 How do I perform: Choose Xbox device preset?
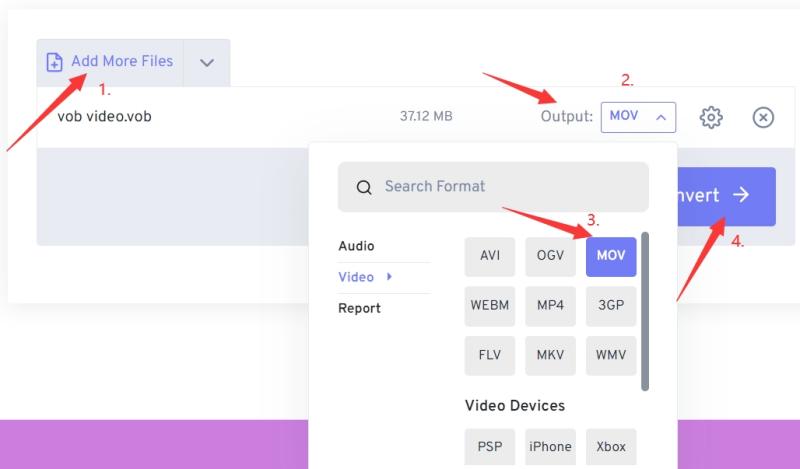[x=611, y=448]
